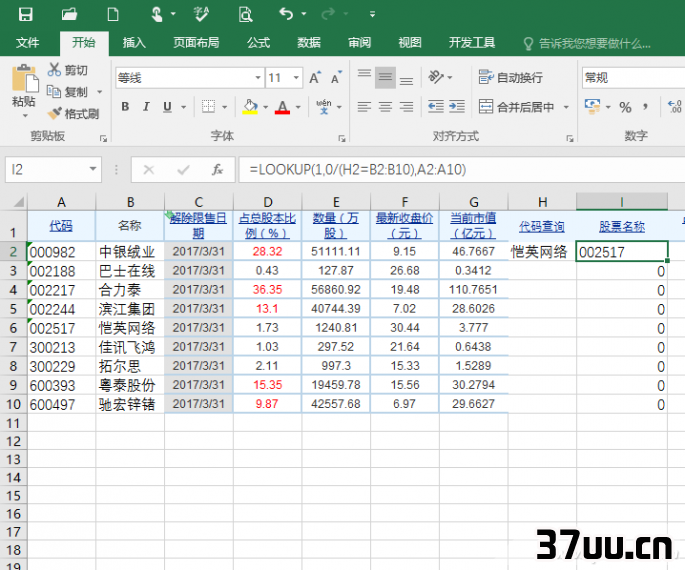Open the font name dropdown (等线)

pyautogui.click(x=258, y=78)
